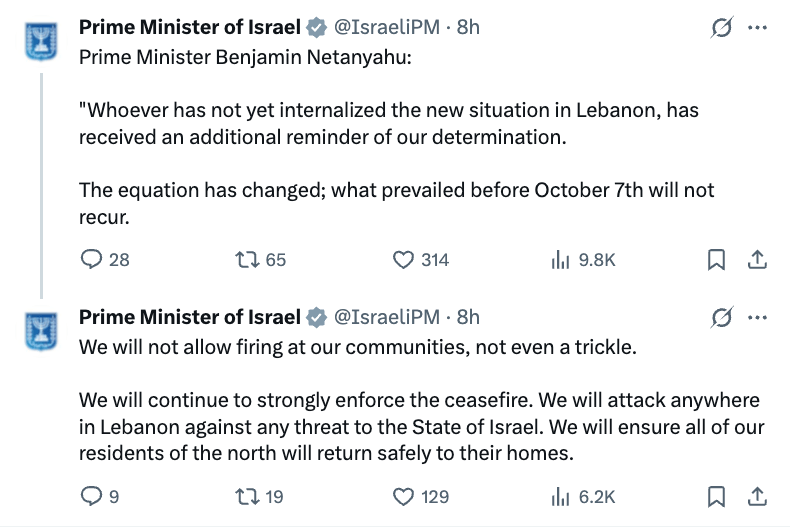Share the first tweet via upload icon
Screen dimensions: 790x528
(x=757, y=259)
